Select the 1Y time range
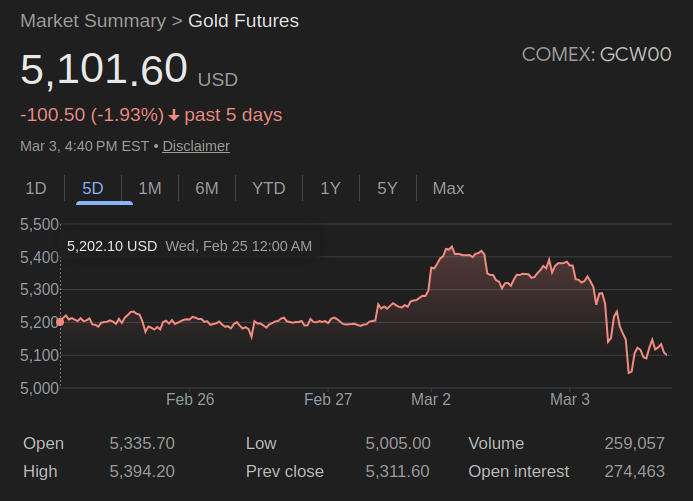Screen dimensions: 693x501 coord(331,188)
